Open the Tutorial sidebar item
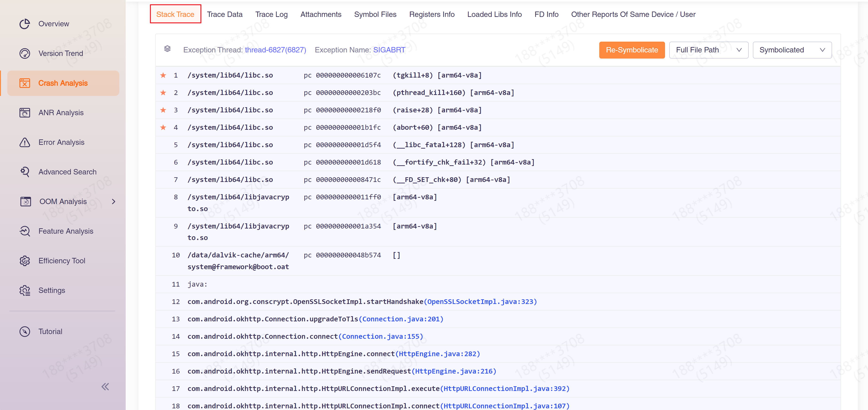The height and width of the screenshot is (410, 868). (x=50, y=331)
